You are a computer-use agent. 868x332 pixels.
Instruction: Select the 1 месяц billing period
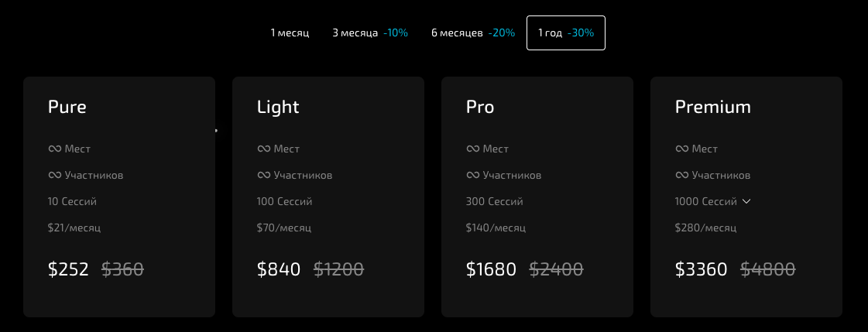[x=290, y=33]
